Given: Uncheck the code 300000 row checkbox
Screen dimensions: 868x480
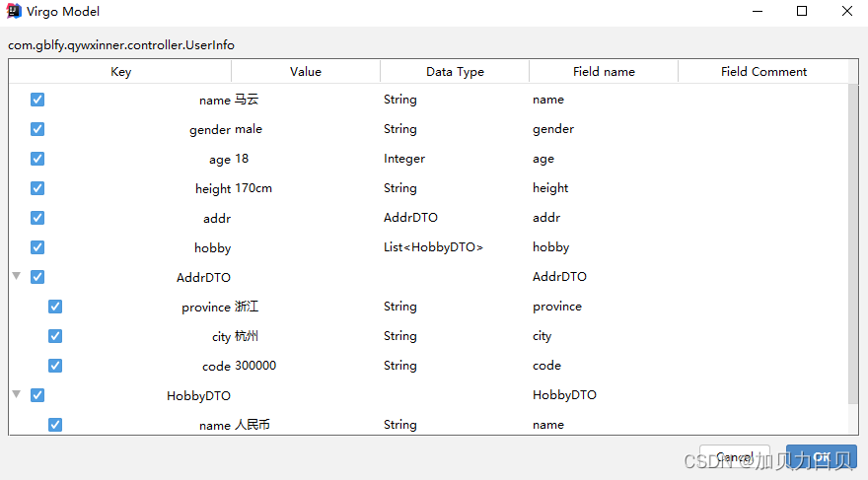Looking at the screenshot, I should (x=55, y=366).
